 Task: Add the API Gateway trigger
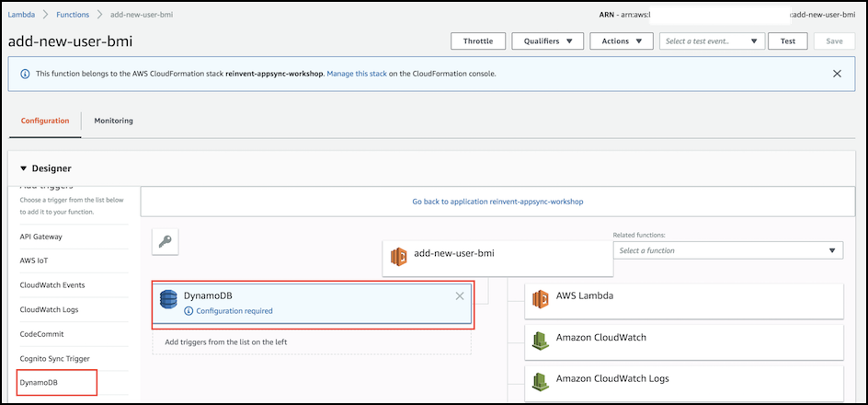coord(41,237)
